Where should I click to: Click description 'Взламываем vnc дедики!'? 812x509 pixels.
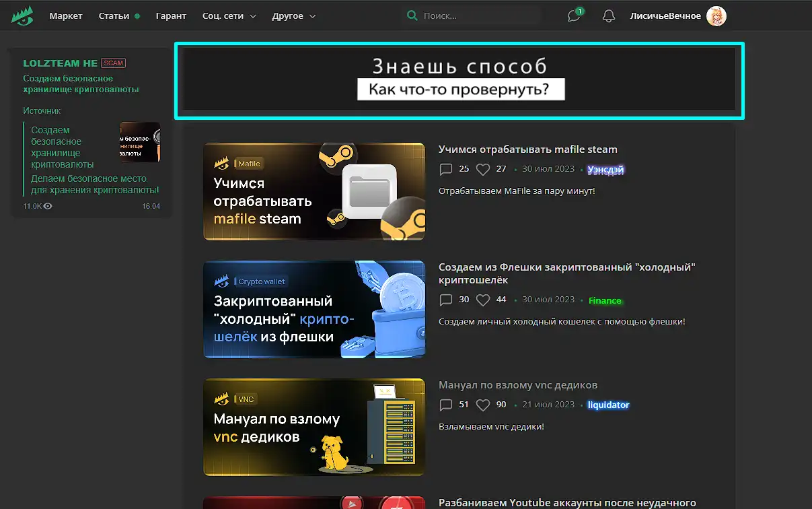(491, 427)
